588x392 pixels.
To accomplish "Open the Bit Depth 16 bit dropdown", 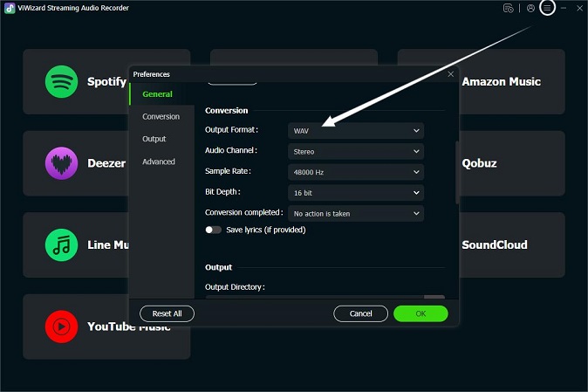I will (x=356, y=192).
